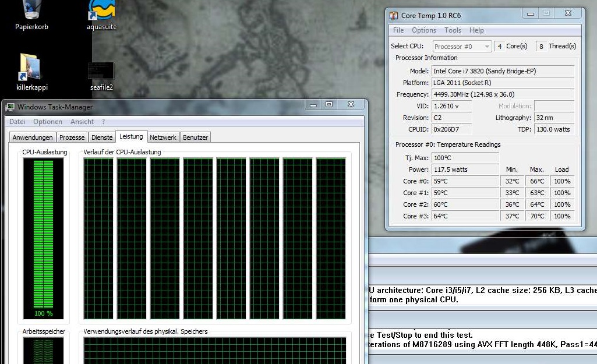Open the Optionen menu in Task-Manager
Screen dimensions: 597x364
pyautogui.click(x=48, y=122)
